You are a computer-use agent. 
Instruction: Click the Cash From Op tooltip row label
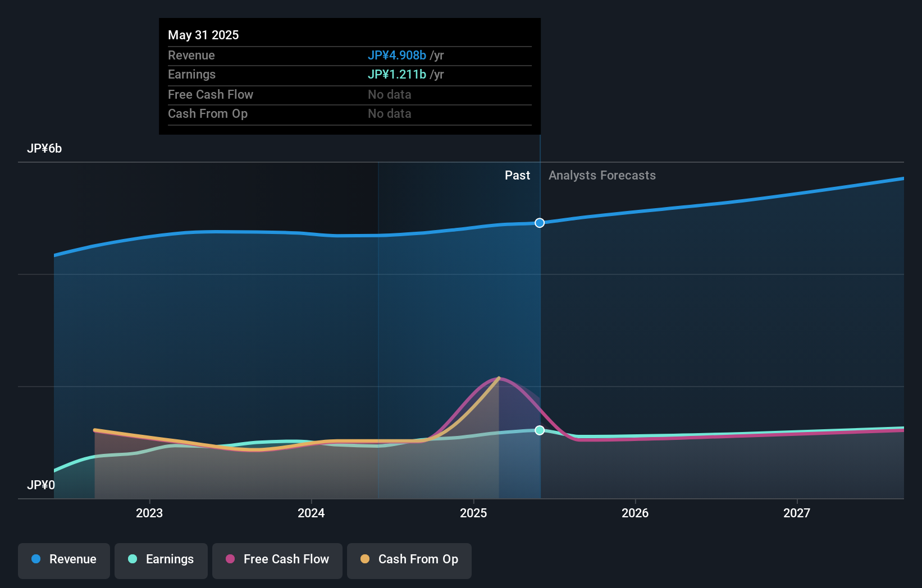click(x=208, y=114)
